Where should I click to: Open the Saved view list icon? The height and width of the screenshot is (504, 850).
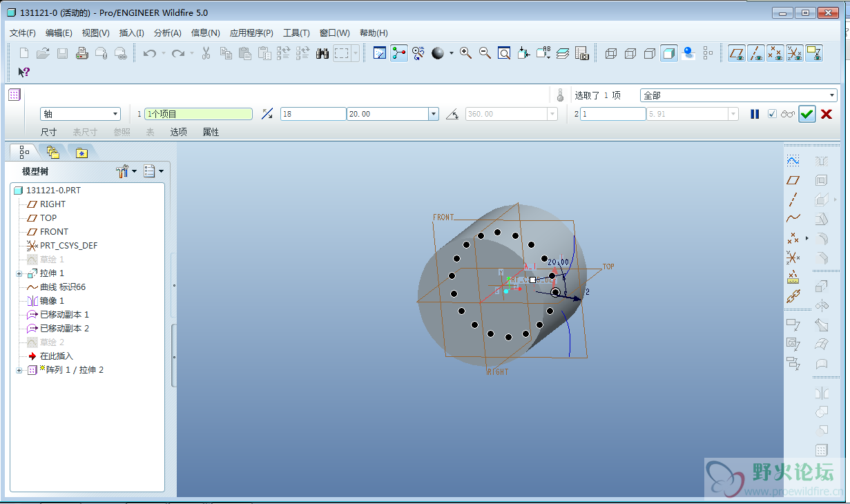click(x=543, y=53)
